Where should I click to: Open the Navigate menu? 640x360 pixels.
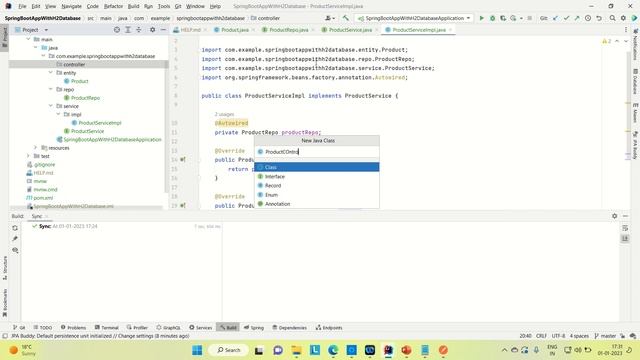pos(71,6)
